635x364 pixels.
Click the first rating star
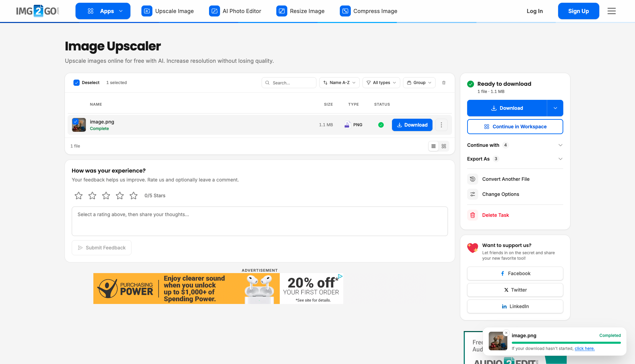pyautogui.click(x=79, y=196)
